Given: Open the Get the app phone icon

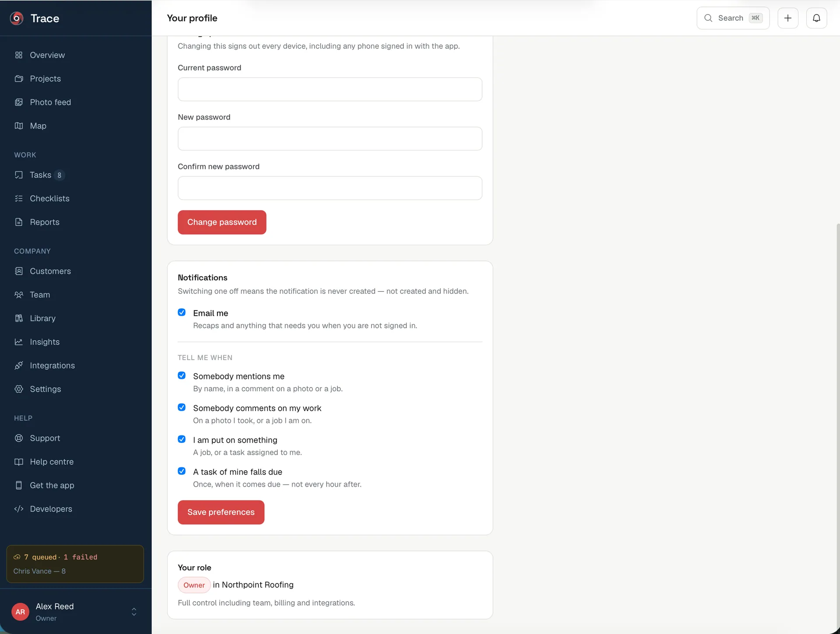Looking at the screenshot, I should tap(19, 486).
